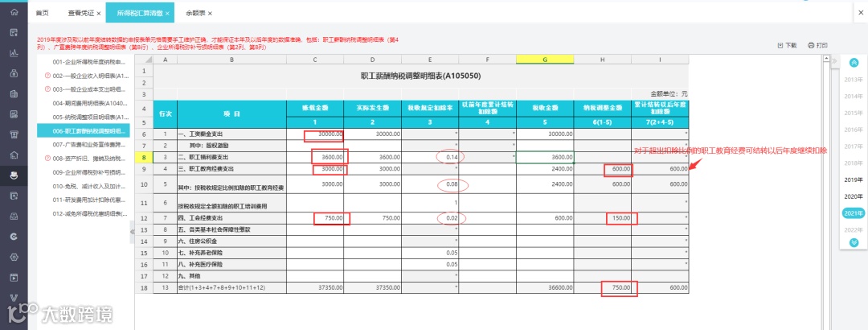The height and width of the screenshot is (330, 868).
Task: Click the 五、各类基本社会保障性缴款 row label
Action: [232, 229]
